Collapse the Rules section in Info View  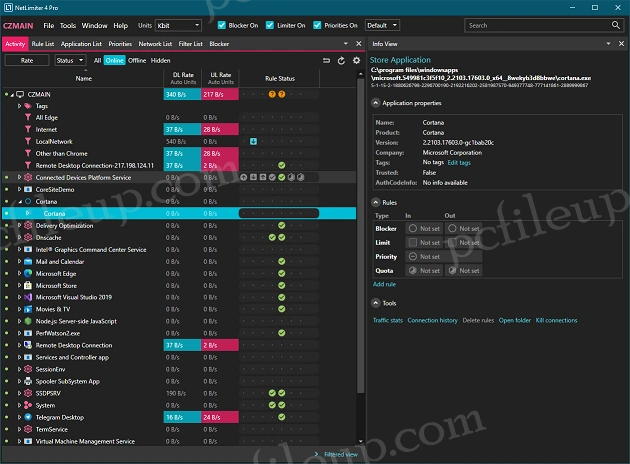[375, 202]
